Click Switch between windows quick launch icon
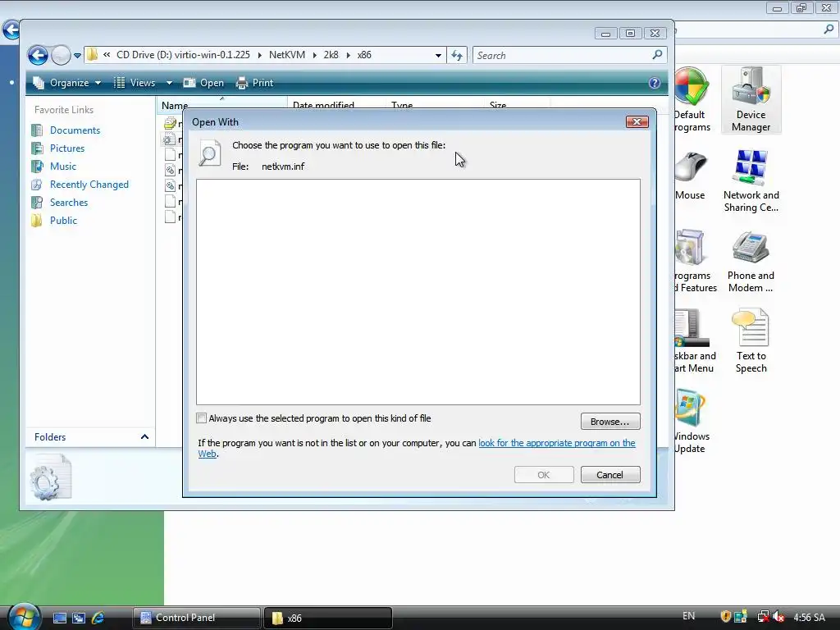This screenshot has width=840, height=630. (x=78, y=618)
